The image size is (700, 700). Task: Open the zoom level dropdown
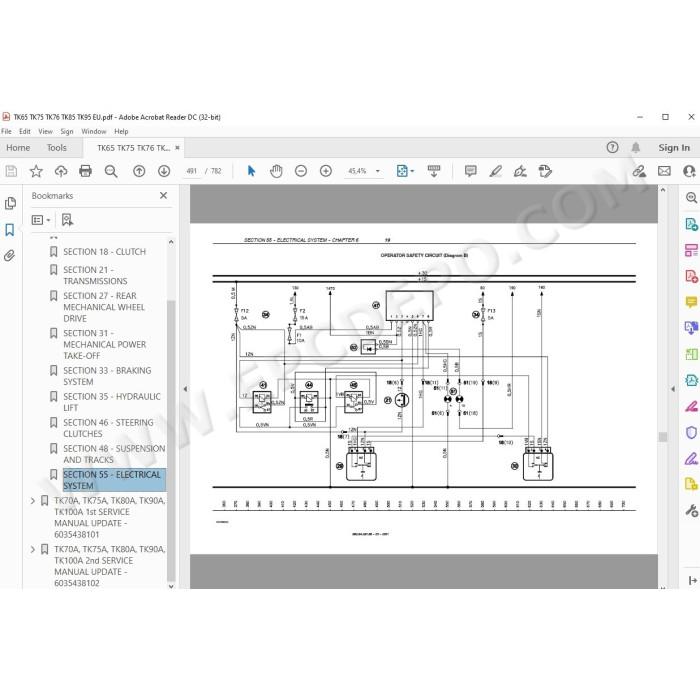coord(378,171)
